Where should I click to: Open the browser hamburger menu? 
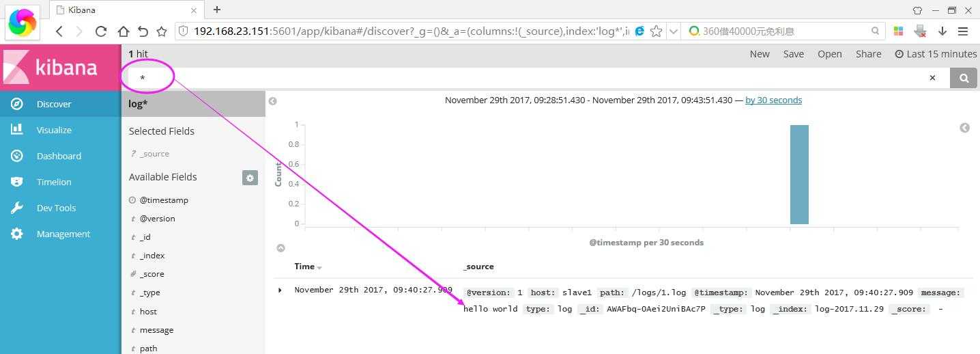coord(963,31)
